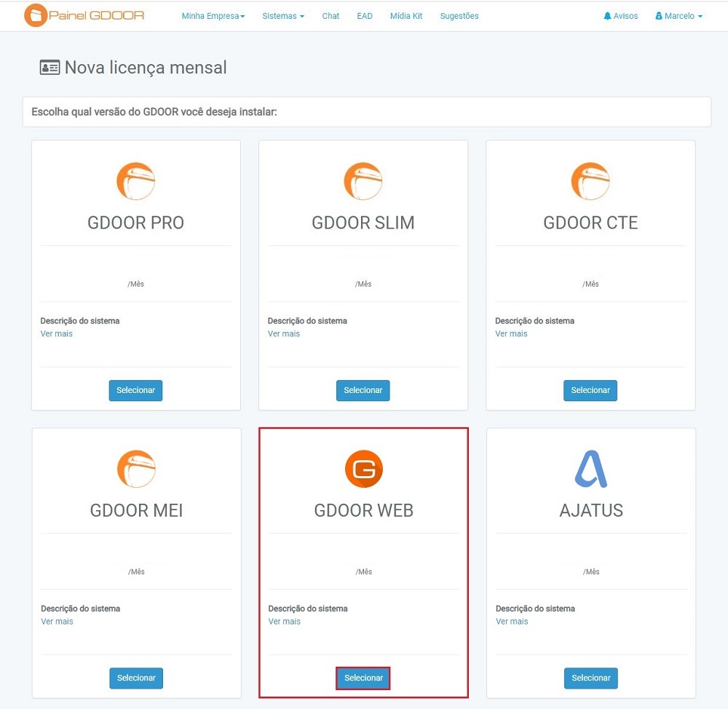Click the Painel GDOOR logo
This screenshot has height=709, width=728.
point(84,15)
